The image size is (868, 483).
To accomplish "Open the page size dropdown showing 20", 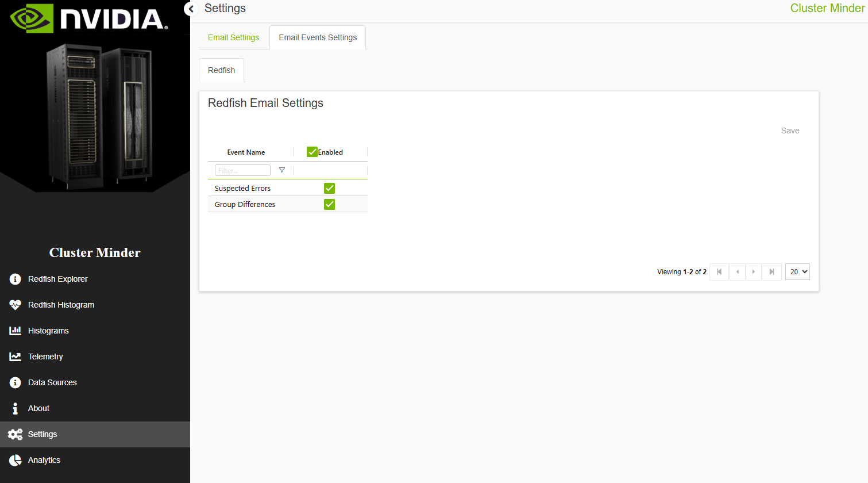I will tap(797, 272).
